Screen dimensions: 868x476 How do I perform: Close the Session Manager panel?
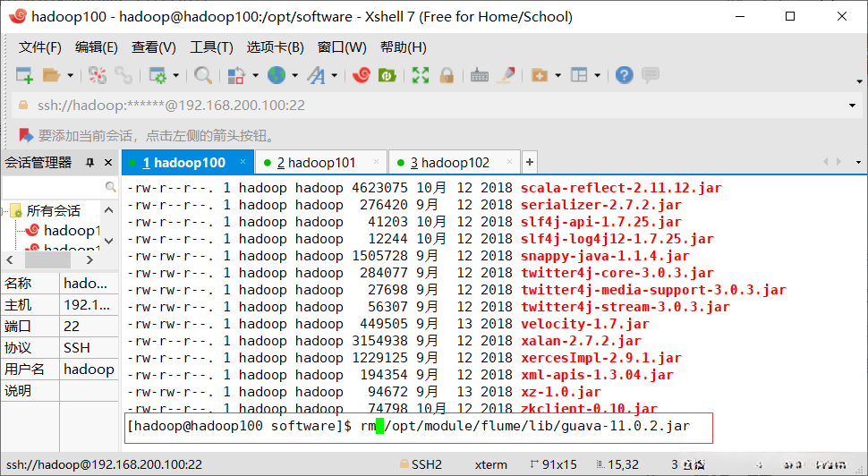pyautogui.click(x=108, y=163)
